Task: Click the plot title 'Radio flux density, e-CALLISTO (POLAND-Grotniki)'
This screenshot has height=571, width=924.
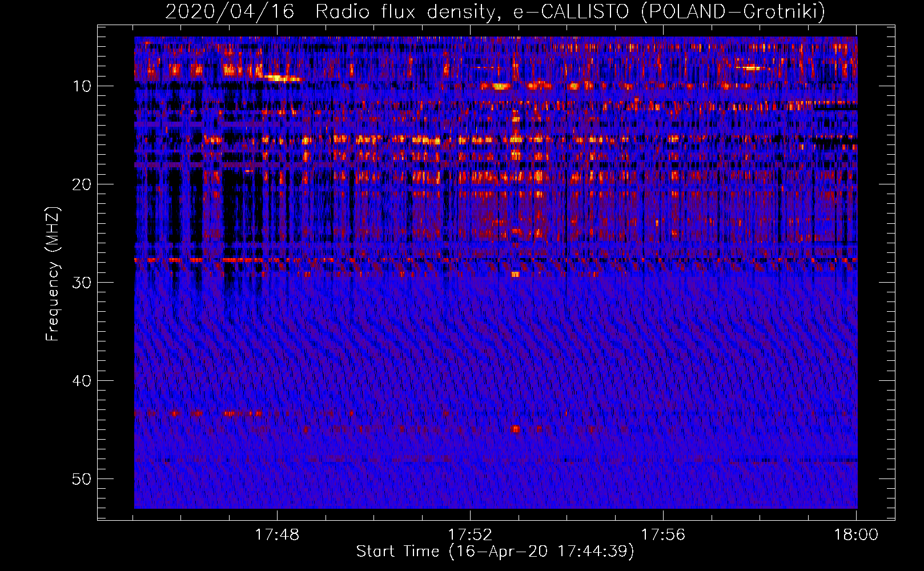Action: coord(570,12)
